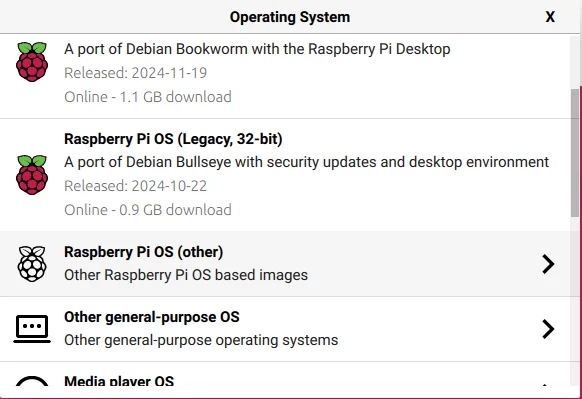Click the vertical scrollbar thumb of the OS list
This screenshot has width=582, height=399.
tap(575, 152)
